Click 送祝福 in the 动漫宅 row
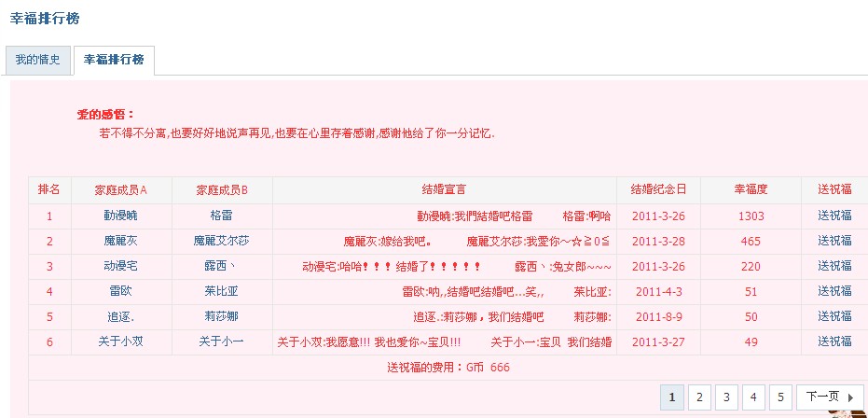This screenshot has height=418, width=868. [834, 266]
